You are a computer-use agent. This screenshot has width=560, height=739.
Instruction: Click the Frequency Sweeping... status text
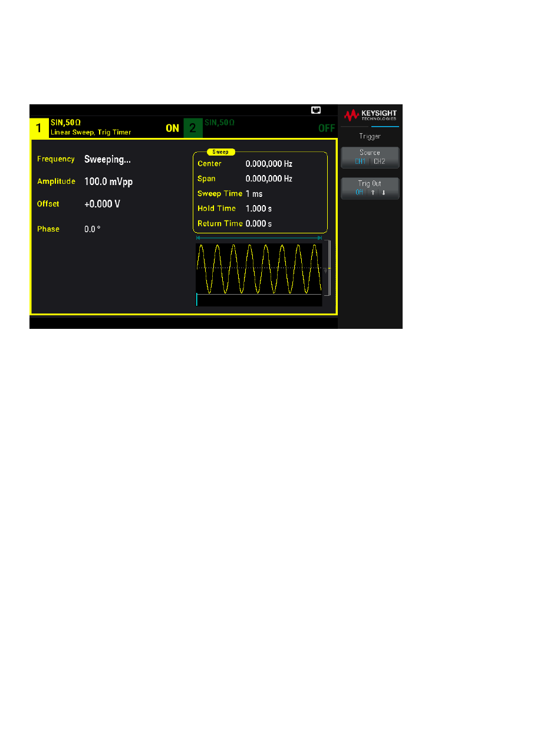tap(107, 159)
